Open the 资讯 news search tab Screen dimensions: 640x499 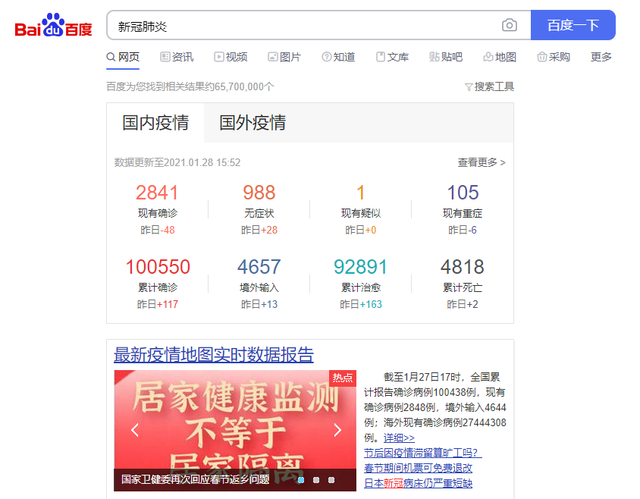(175, 57)
